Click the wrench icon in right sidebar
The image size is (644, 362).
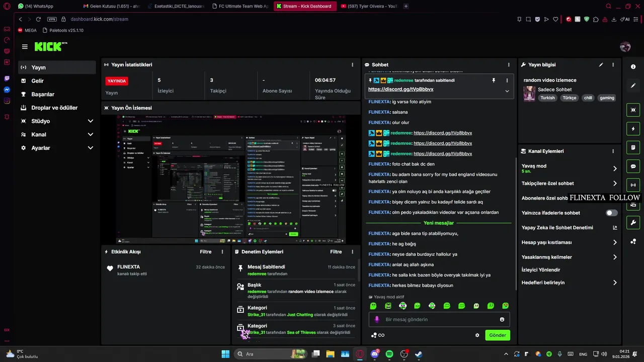[633, 223]
